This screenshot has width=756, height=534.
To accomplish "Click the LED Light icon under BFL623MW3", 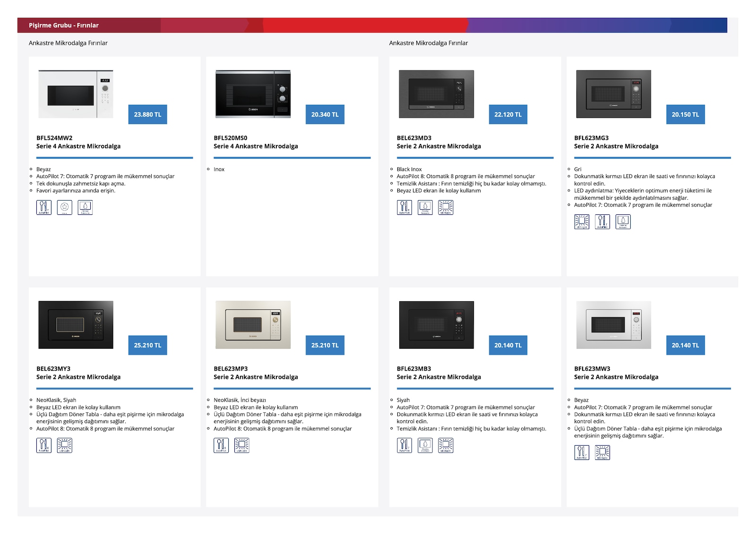I will pos(602,452).
